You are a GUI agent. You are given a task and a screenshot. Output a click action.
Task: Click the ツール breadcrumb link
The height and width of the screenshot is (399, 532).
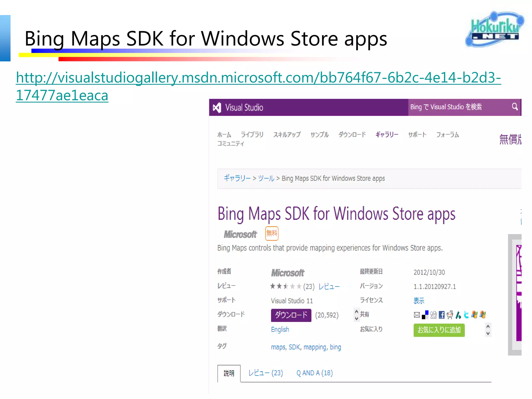(x=266, y=178)
